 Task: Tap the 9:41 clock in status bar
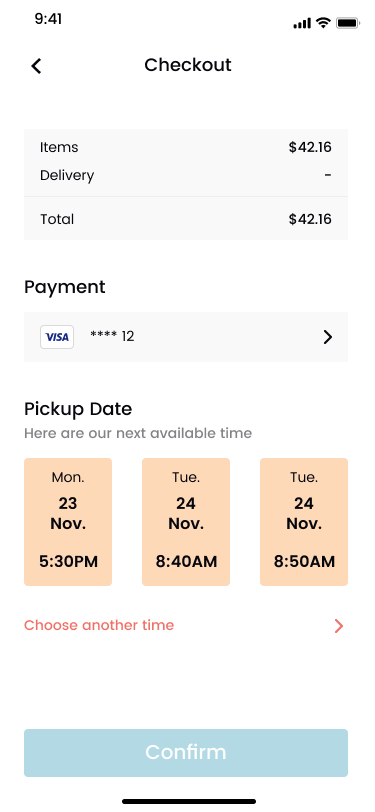[48, 19]
